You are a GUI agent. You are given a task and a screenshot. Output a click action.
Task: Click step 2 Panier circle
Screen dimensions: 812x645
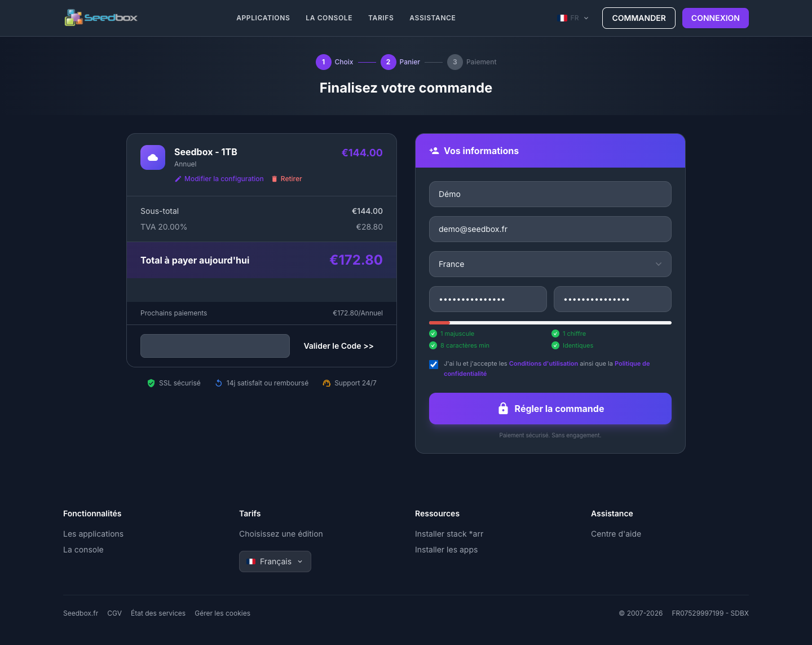[x=389, y=62]
